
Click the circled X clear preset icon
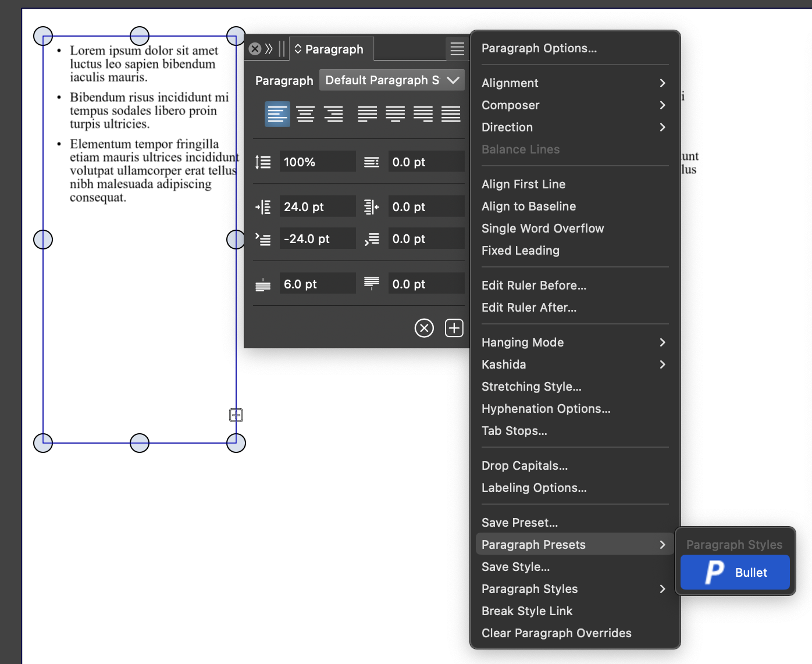424,329
